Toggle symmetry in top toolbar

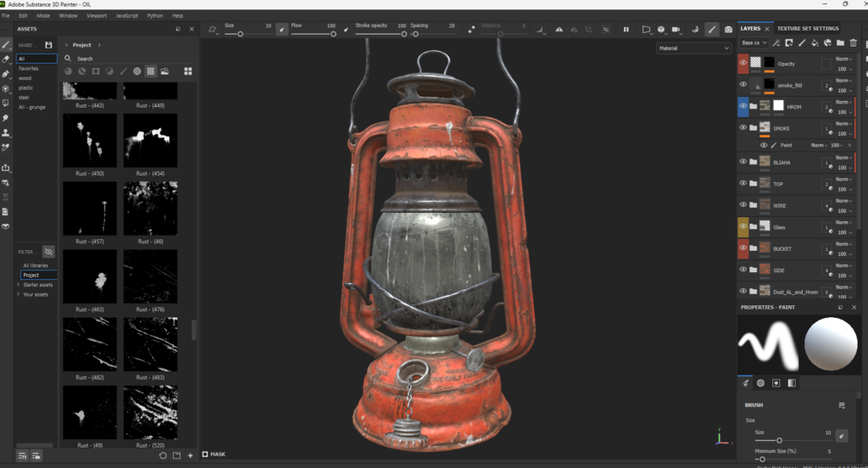pyautogui.click(x=559, y=30)
